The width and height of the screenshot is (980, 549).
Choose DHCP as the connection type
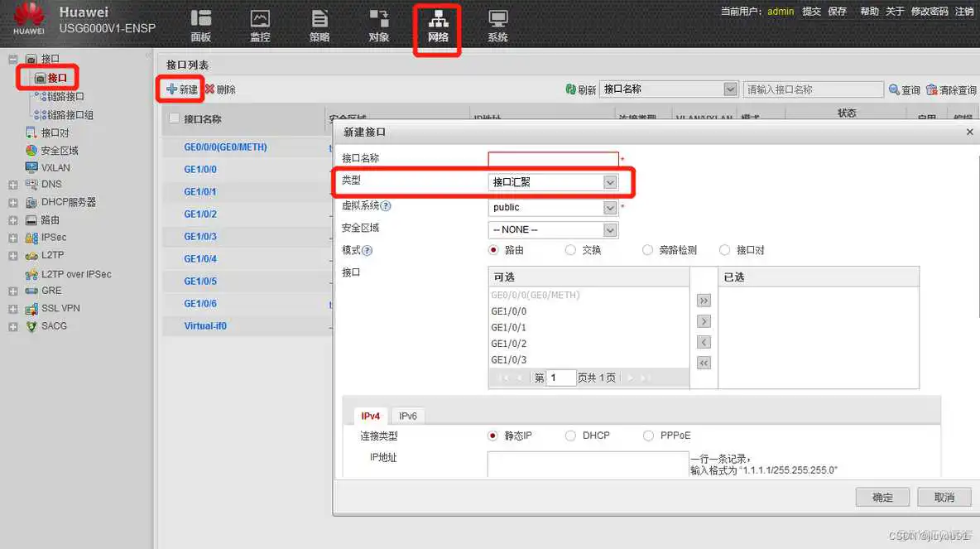point(570,435)
